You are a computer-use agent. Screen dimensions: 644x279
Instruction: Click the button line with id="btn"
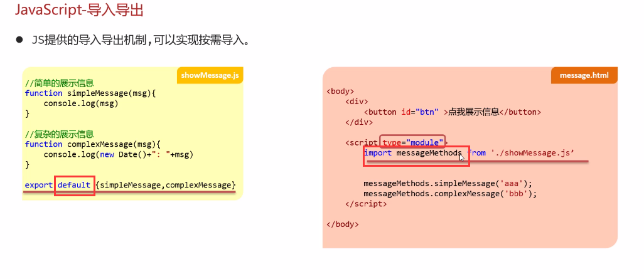pyautogui.click(x=452, y=112)
